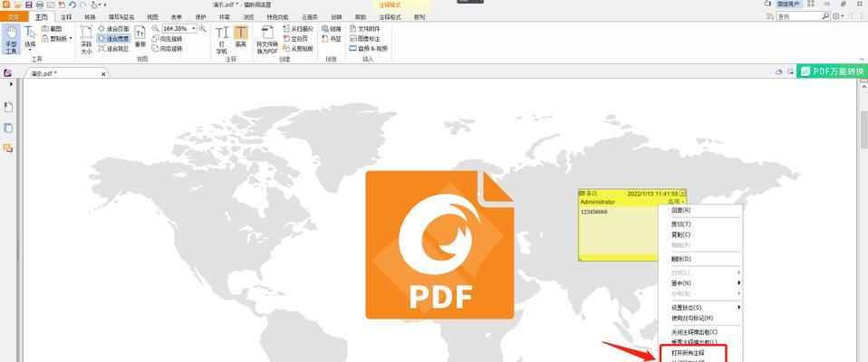Select the Highlight (高亮) tool
Viewport: 868px width, 362px height.
[240, 36]
